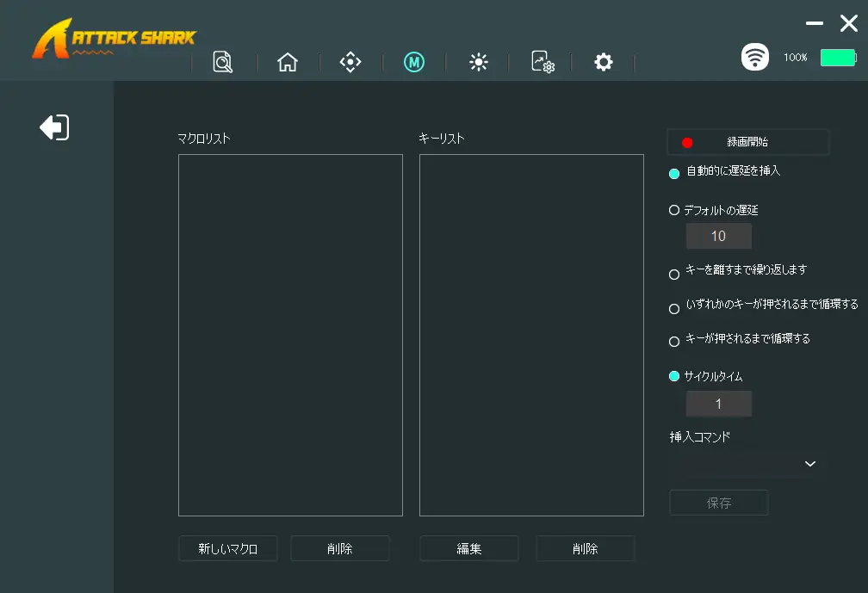Viewport: 868px width, 593px height.
Task: Select the デフォルトの遅延 radio button
Action: click(674, 210)
